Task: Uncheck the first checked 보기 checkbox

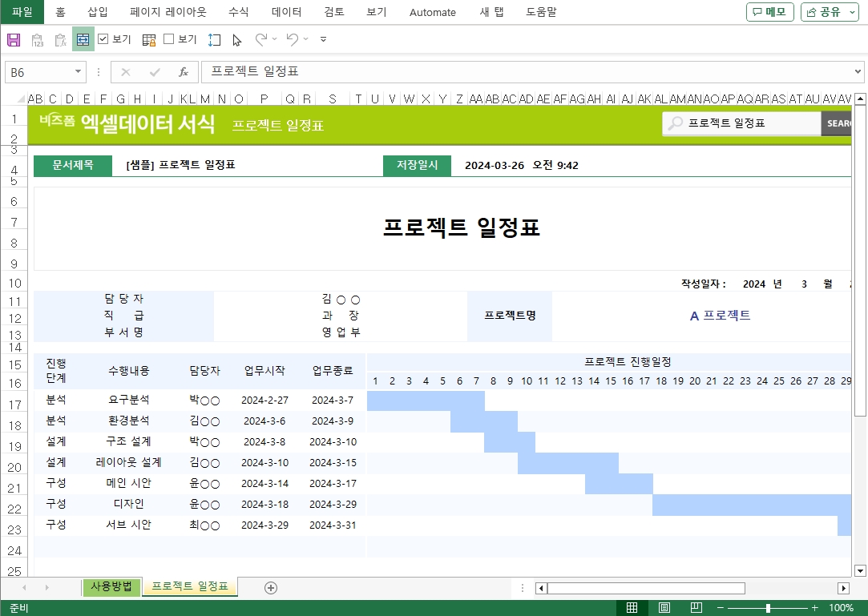Action: point(103,38)
